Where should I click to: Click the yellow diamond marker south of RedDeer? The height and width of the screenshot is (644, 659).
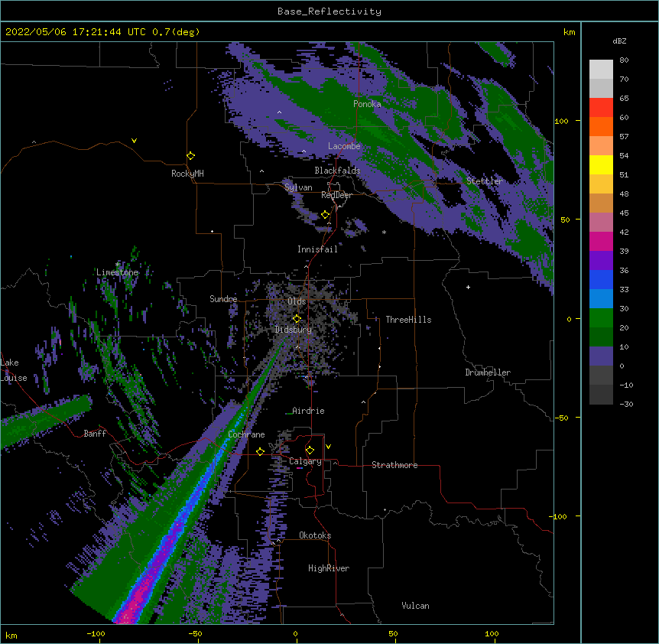(x=325, y=215)
